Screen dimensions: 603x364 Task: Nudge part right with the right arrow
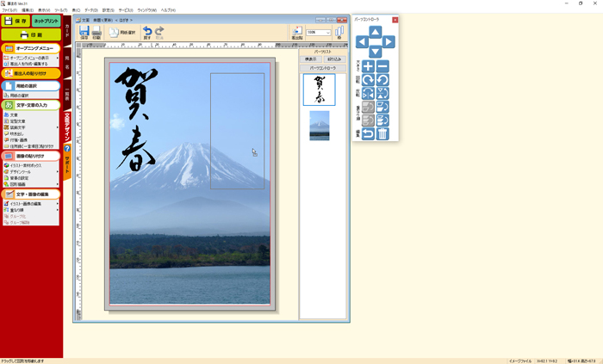click(389, 41)
